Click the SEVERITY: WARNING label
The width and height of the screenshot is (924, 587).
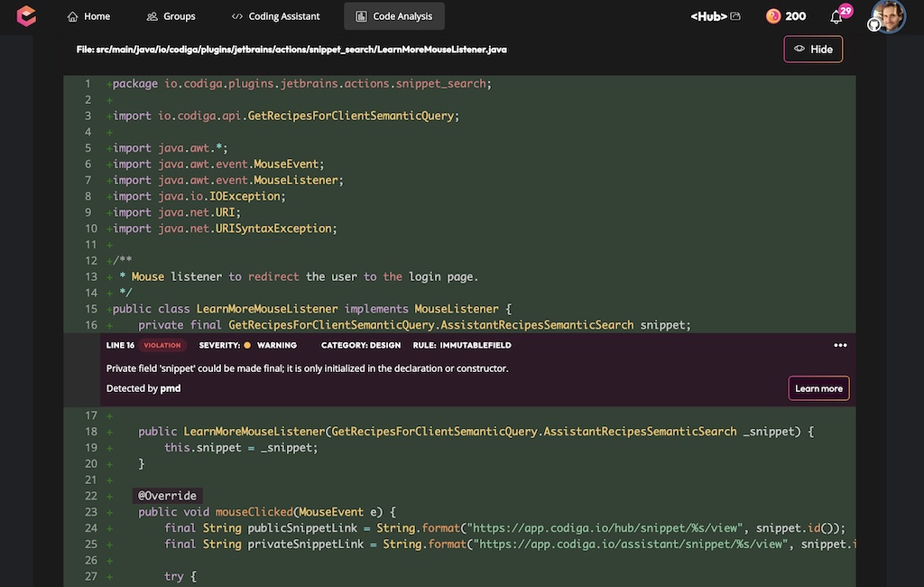coord(247,345)
